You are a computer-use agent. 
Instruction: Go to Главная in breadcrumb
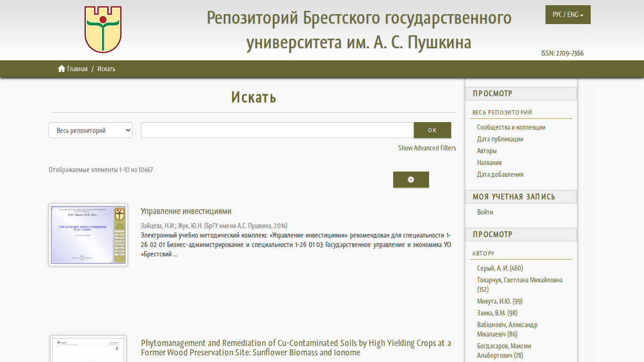(x=77, y=69)
